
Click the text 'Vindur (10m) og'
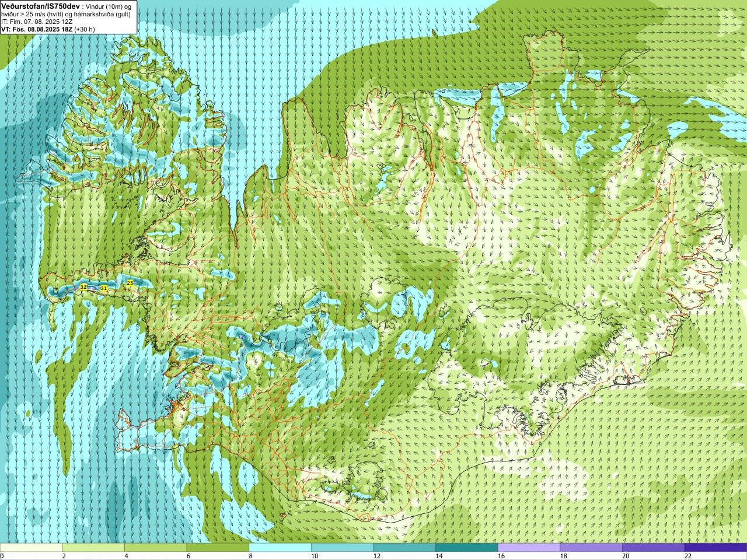[x=108, y=6]
